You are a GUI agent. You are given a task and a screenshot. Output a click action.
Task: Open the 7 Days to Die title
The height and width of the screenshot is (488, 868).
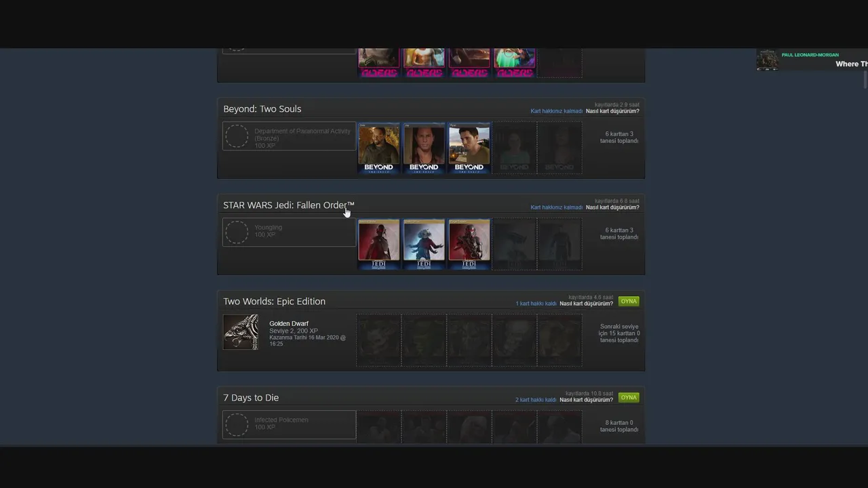(x=251, y=398)
